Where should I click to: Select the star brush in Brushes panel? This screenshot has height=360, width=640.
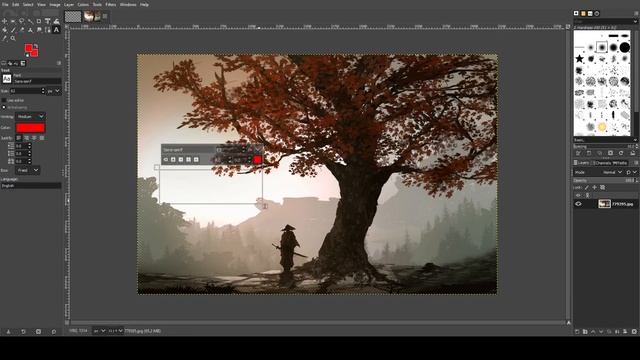coord(579,58)
